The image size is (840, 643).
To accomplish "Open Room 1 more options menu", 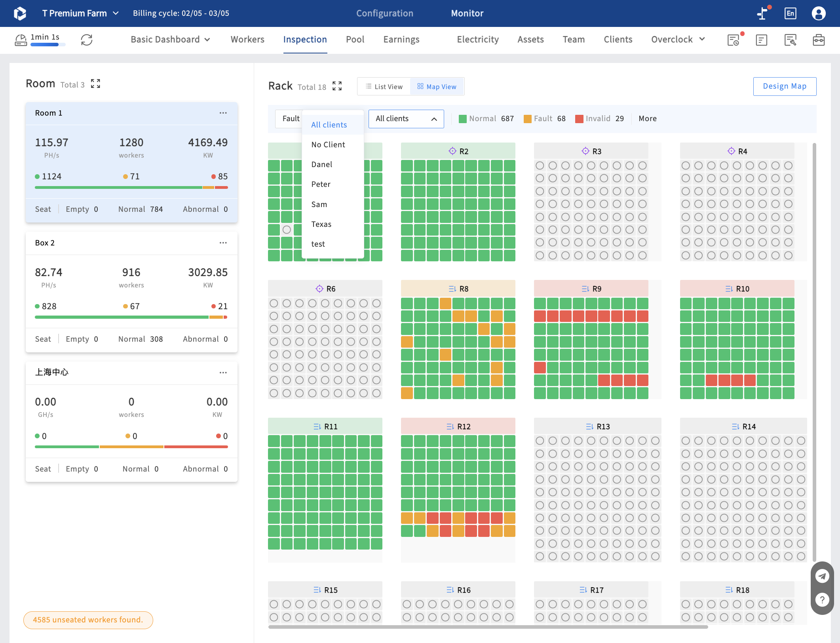I will (223, 113).
